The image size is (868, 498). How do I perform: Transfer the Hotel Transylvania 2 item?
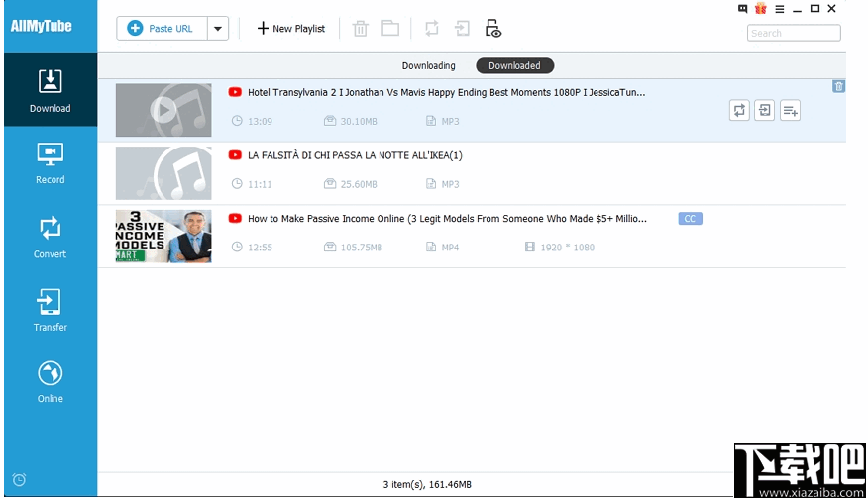765,110
